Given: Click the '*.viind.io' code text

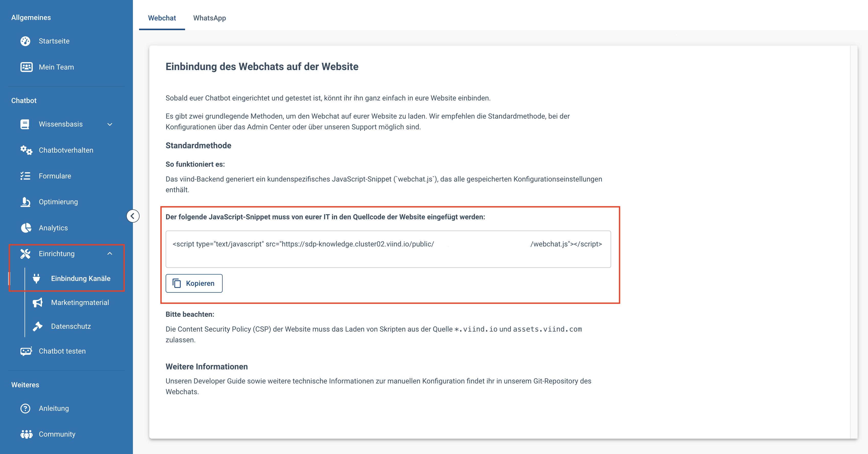Looking at the screenshot, I should pyautogui.click(x=475, y=329).
